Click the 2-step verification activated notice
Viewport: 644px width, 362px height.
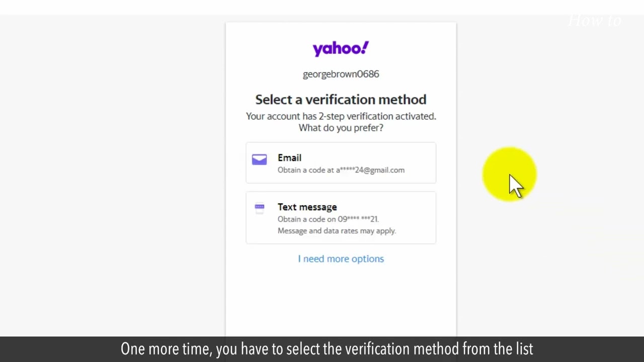tap(341, 116)
